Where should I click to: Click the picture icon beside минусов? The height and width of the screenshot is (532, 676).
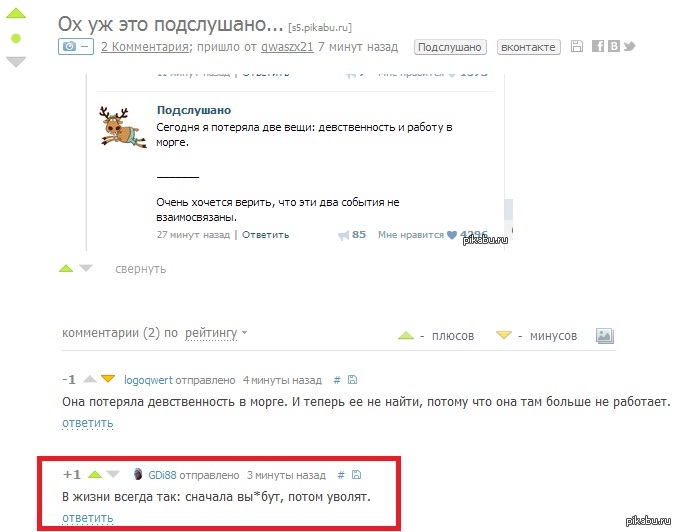click(605, 336)
